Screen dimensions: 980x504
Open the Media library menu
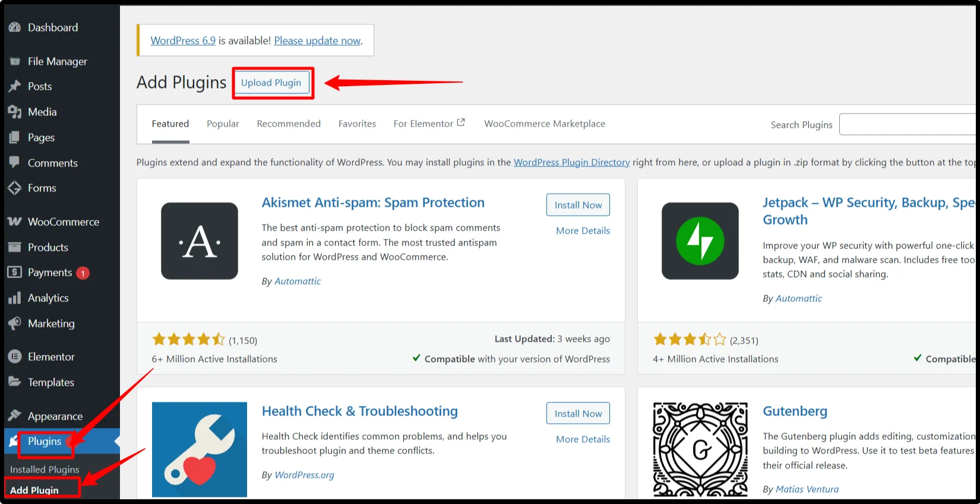(x=42, y=112)
